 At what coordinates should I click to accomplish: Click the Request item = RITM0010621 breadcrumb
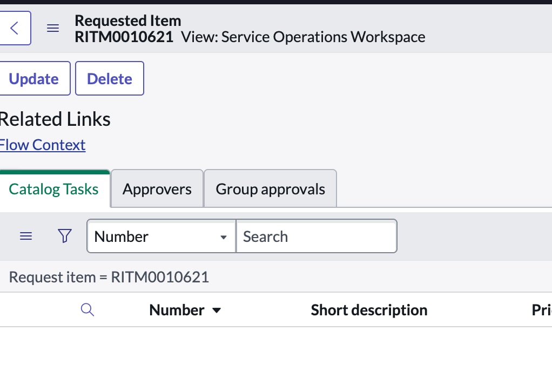click(x=109, y=277)
